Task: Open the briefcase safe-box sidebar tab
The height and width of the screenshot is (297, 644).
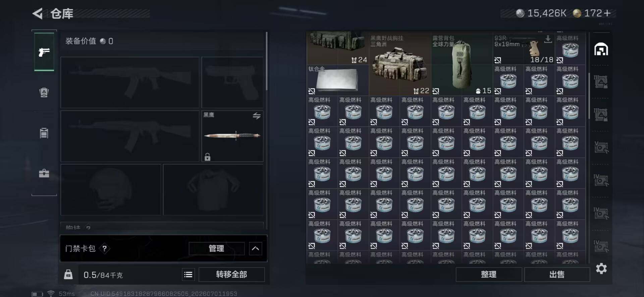Action: coord(44,173)
